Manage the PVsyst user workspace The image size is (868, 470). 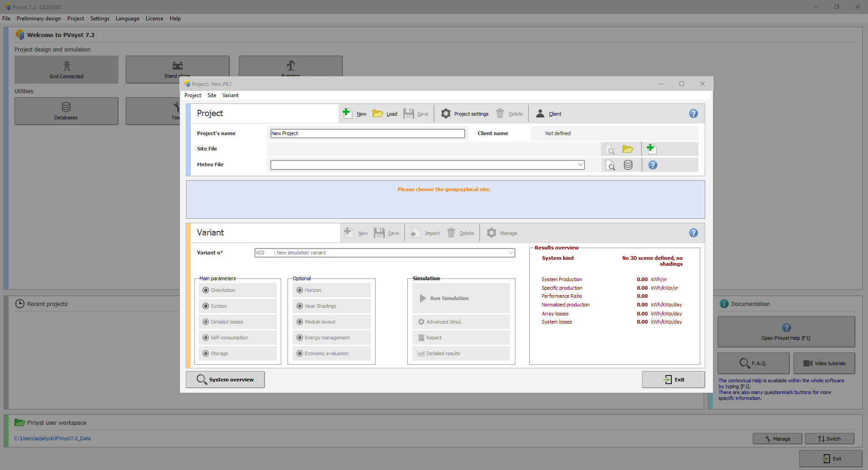pos(778,439)
